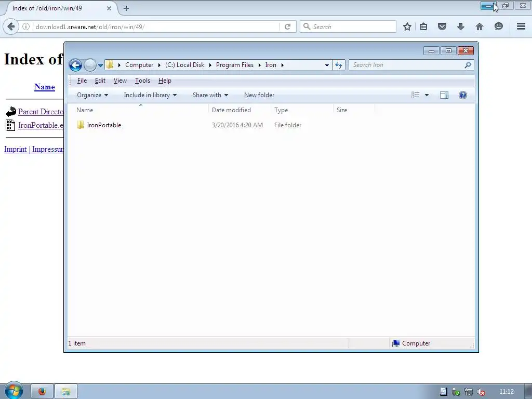Viewport: 532px width, 399px height.
Task: Bookmark this page with the star icon
Action: pyautogui.click(x=407, y=26)
